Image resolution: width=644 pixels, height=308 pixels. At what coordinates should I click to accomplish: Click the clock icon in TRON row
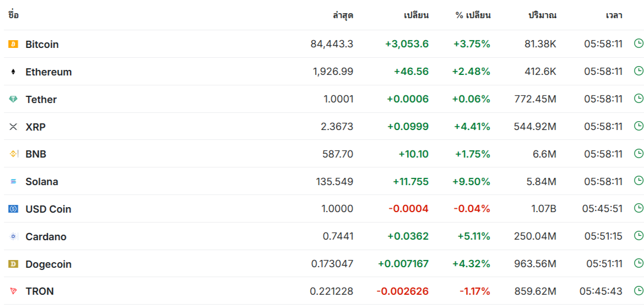638,290
